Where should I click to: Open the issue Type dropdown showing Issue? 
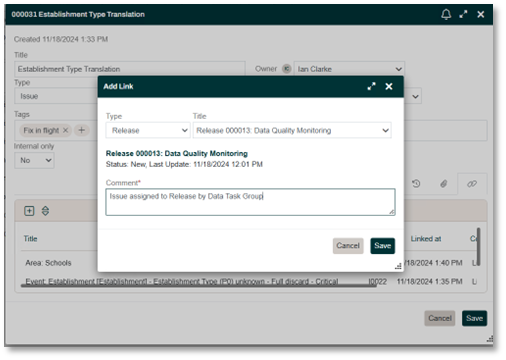point(56,96)
